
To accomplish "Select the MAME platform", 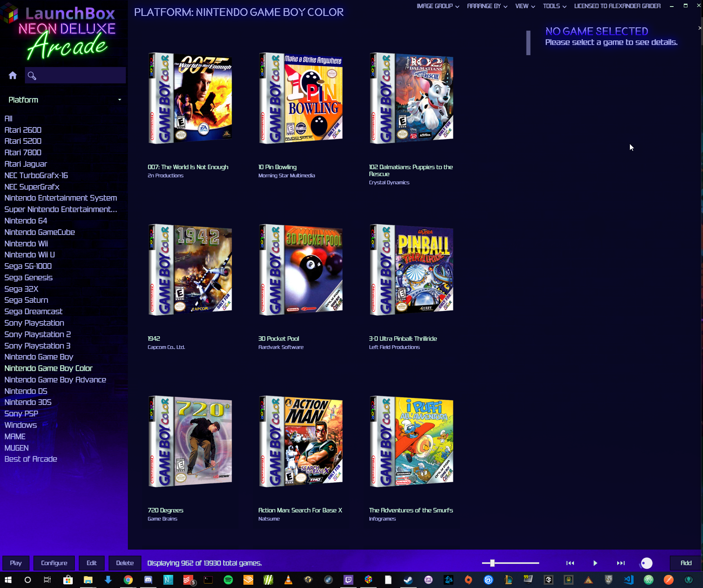I will 15,436.
